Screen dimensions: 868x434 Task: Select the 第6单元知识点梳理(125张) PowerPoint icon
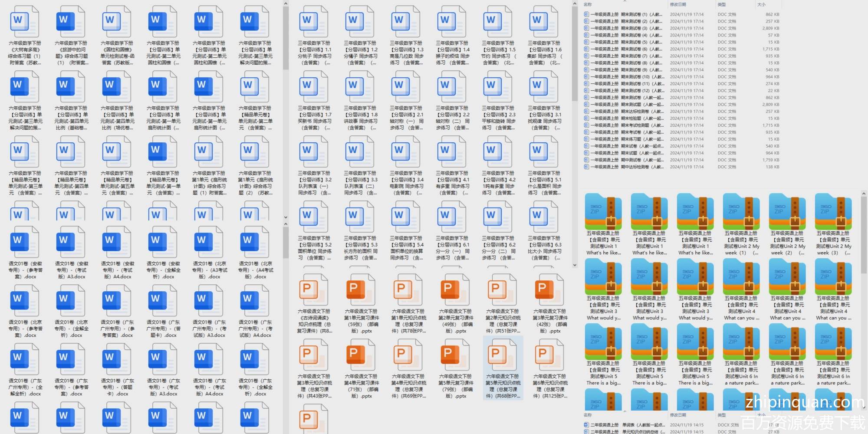[549, 355]
